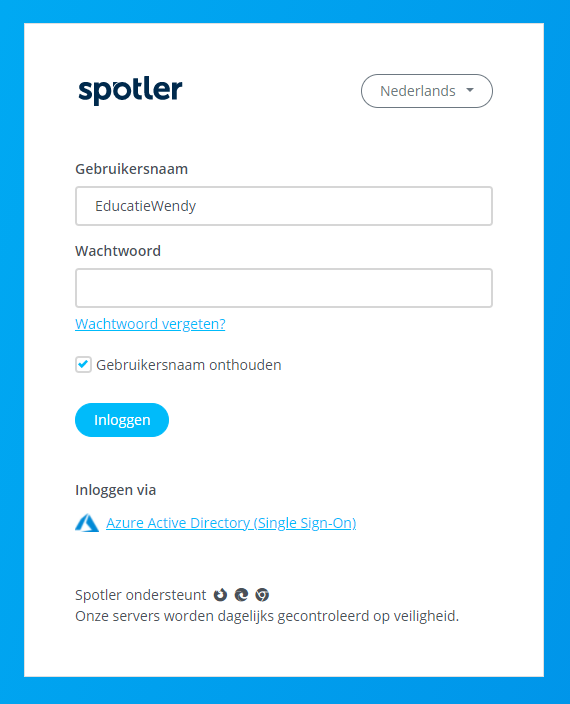Click the caret arrow beside Nederlands
The image size is (570, 704).
[470, 90]
